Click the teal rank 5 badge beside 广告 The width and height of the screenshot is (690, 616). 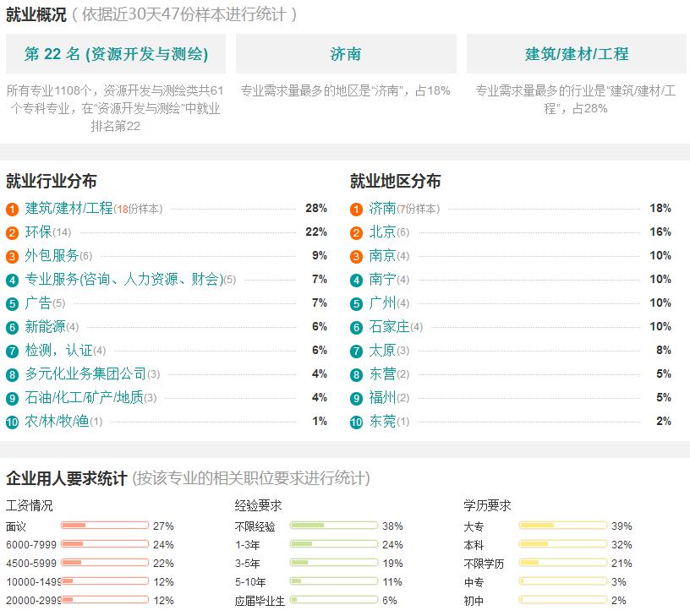click(12, 303)
